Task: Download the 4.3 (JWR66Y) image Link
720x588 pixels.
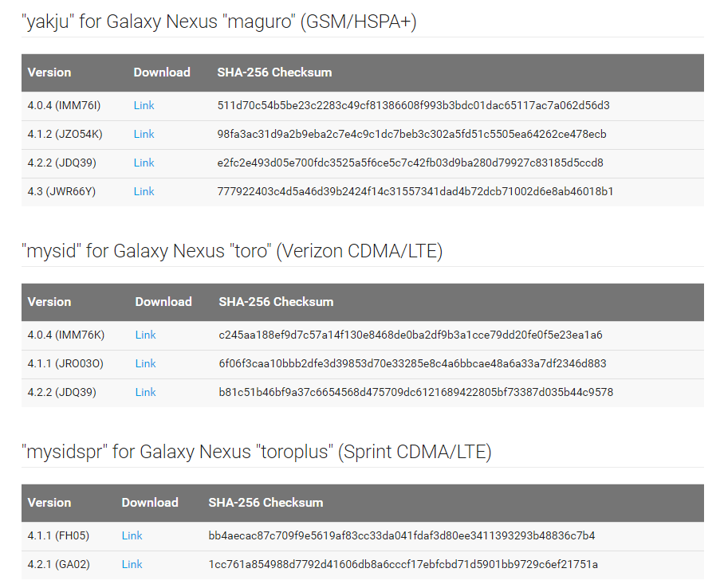Action: pos(144,191)
